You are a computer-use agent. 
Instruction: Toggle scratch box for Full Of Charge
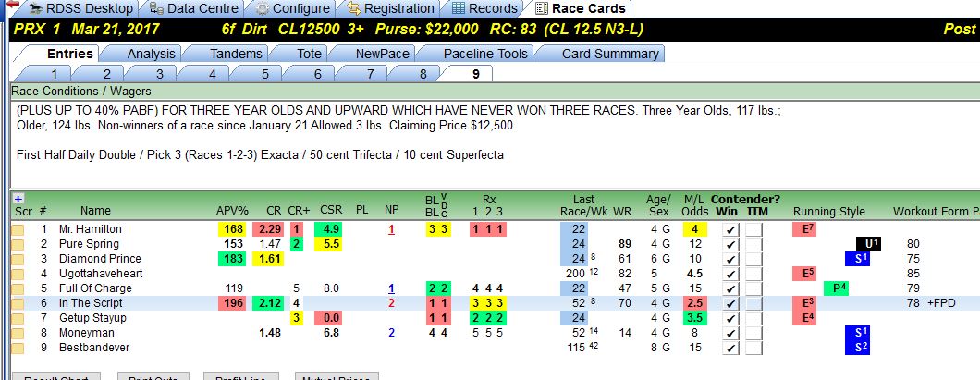coord(18,288)
